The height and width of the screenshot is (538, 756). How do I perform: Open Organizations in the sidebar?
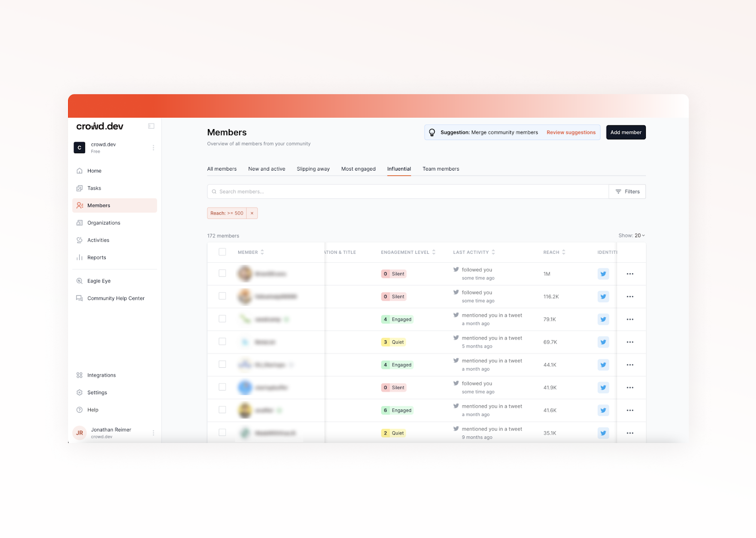click(114, 223)
